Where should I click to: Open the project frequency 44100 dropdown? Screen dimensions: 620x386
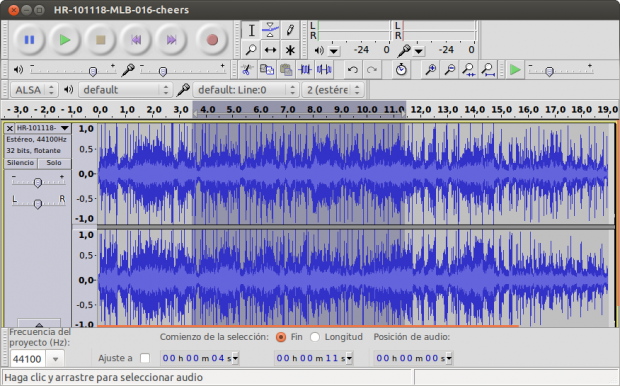[x=55, y=359]
